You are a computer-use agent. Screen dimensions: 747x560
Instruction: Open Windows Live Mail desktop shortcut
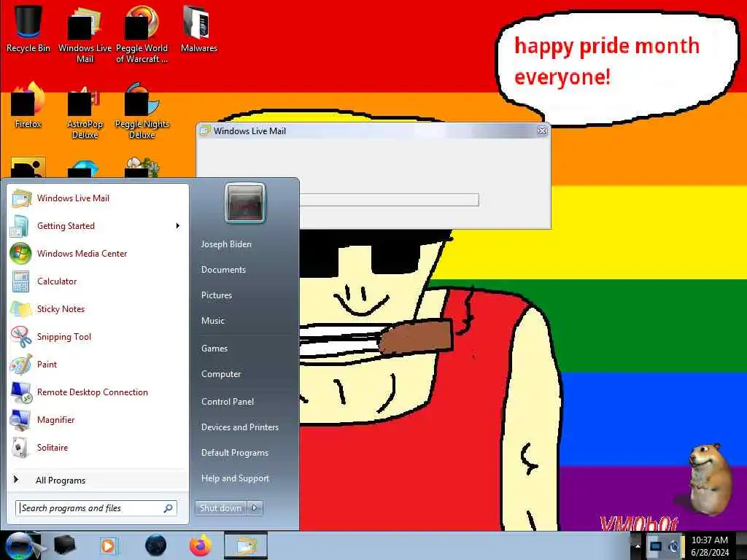point(85,34)
